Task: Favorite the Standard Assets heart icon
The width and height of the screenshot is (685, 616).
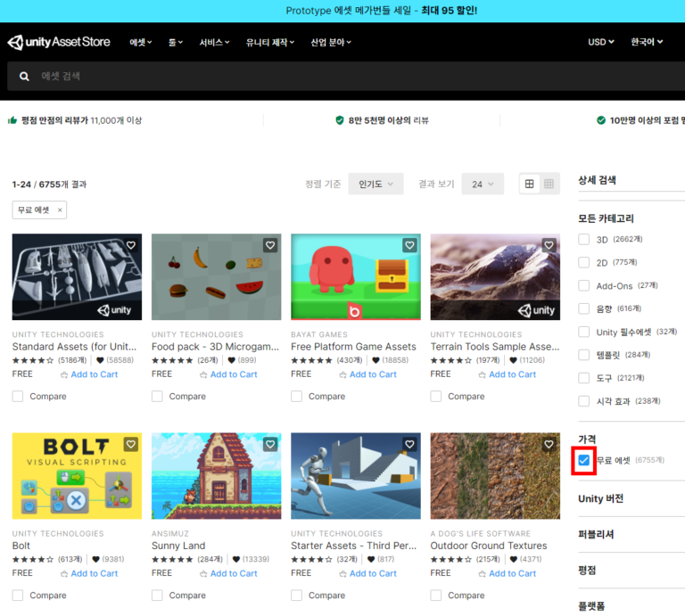Action: click(131, 245)
